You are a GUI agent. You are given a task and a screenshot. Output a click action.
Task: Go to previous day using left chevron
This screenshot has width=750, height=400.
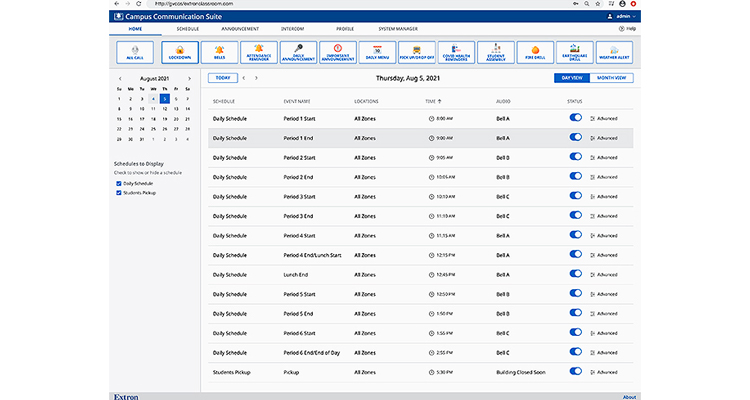coord(244,78)
